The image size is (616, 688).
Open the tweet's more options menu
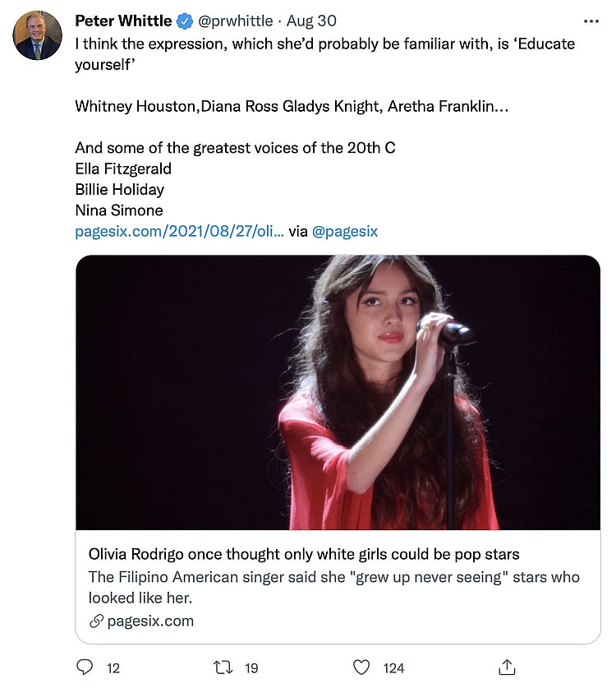tap(591, 21)
